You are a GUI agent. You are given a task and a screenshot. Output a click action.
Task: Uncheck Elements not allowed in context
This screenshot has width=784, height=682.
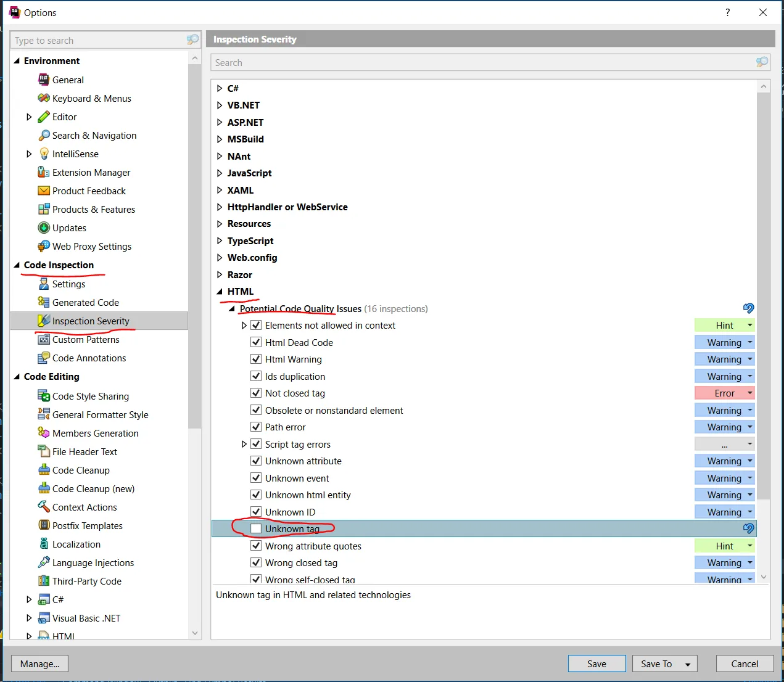[256, 325]
